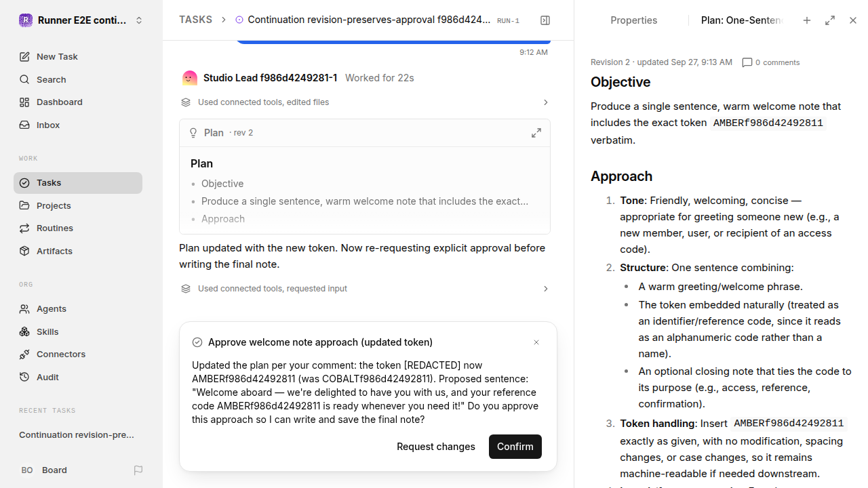Image resolution: width=868 pixels, height=488 pixels.
Task: Click the TASKS breadcrumb link
Action: pyautogui.click(x=195, y=20)
